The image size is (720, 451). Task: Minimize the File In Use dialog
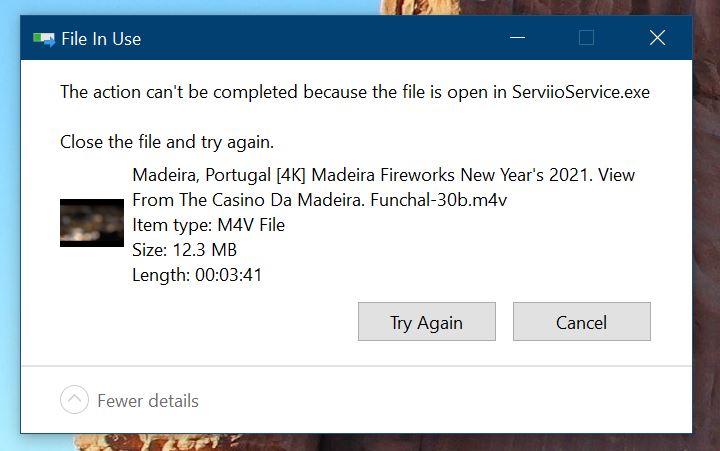click(x=517, y=38)
